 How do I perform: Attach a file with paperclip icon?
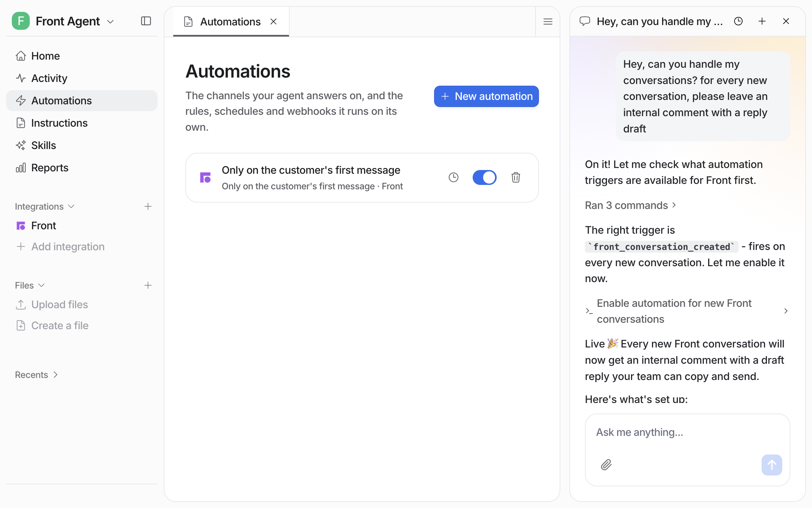click(606, 465)
